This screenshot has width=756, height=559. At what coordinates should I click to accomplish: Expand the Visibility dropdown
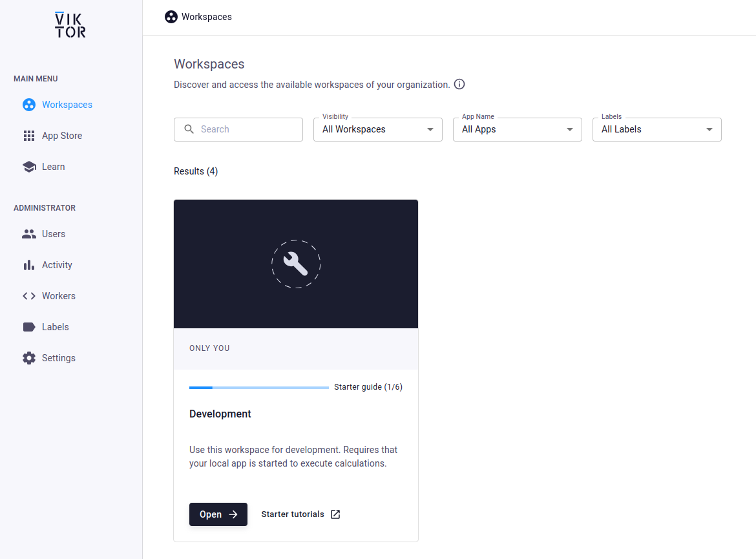coord(378,129)
